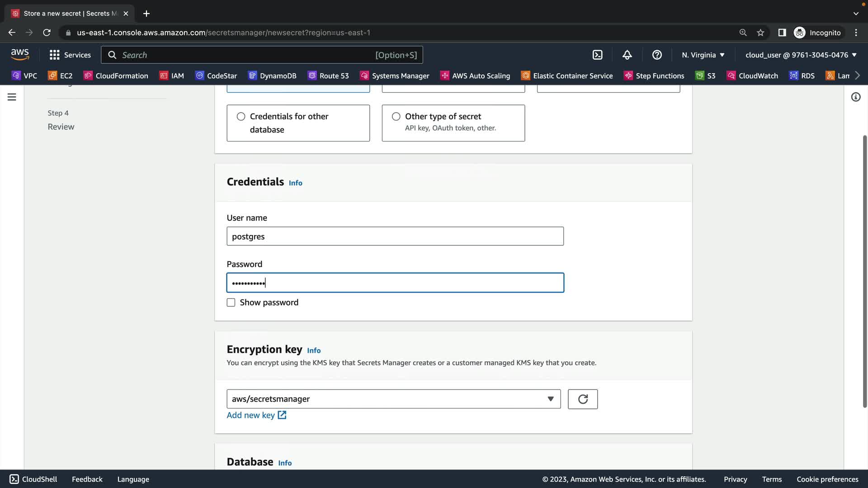Screen dimensions: 868x488
Task: Enable the Show password checkbox
Action: [x=231, y=302]
